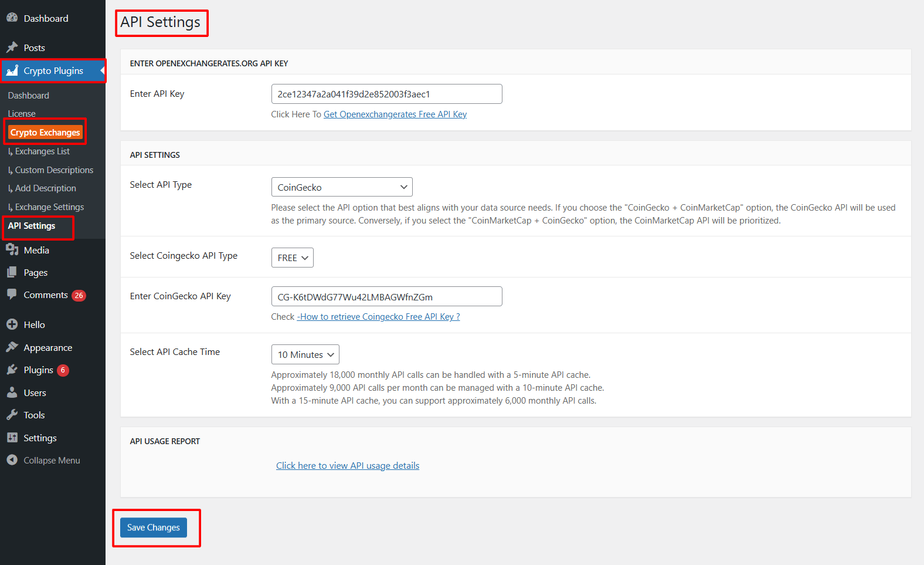Expand the Coingecko API Type FREE dropdown
This screenshot has height=565, width=924.
[292, 258]
